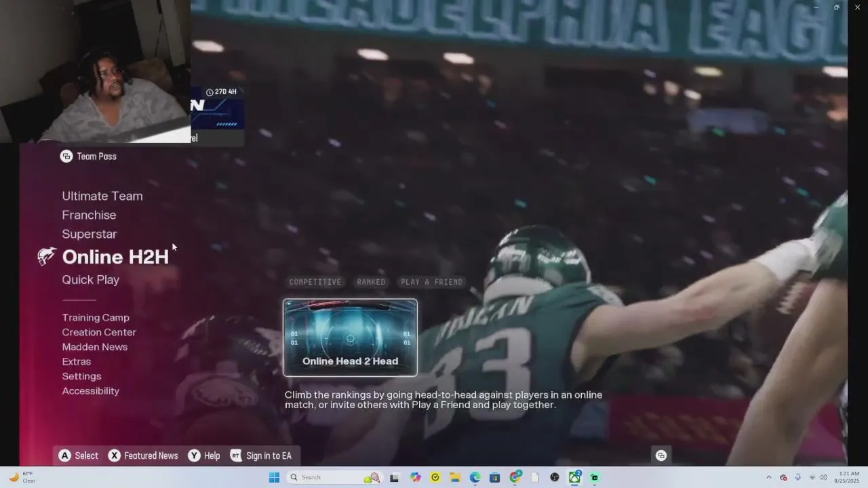Select Franchise from main menu
The image size is (868, 488).
(x=89, y=215)
